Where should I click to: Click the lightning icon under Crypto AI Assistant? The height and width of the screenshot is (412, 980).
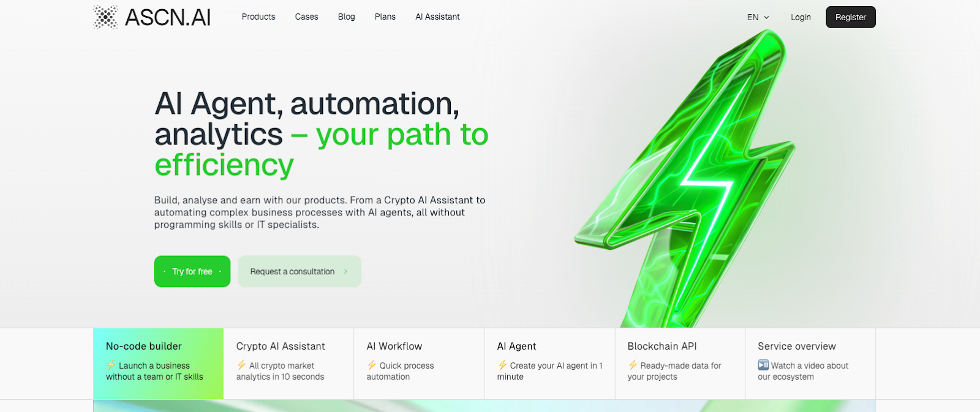(x=241, y=365)
